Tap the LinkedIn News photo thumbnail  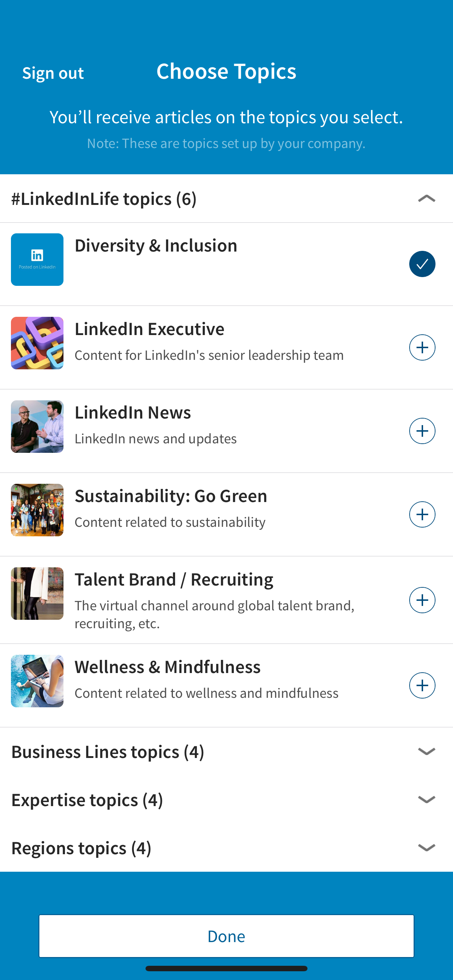tap(37, 427)
